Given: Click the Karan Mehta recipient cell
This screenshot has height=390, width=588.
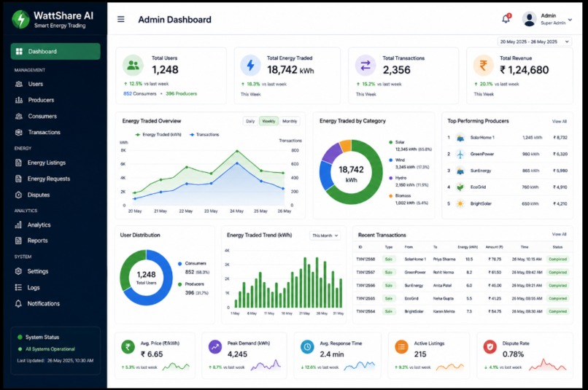Looking at the screenshot, I should click(444, 311).
